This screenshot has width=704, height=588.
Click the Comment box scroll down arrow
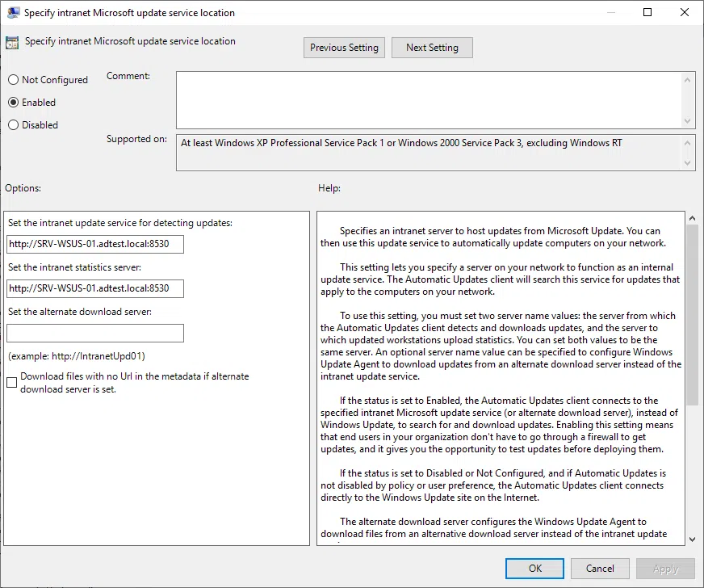pos(688,121)
